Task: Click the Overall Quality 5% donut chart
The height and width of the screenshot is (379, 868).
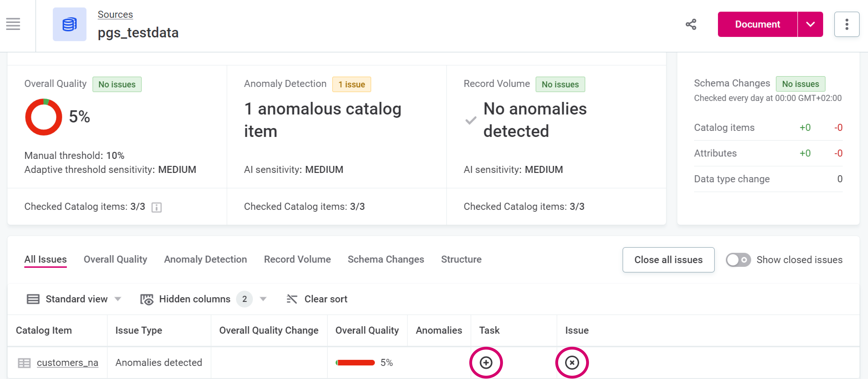Action: 43,117
